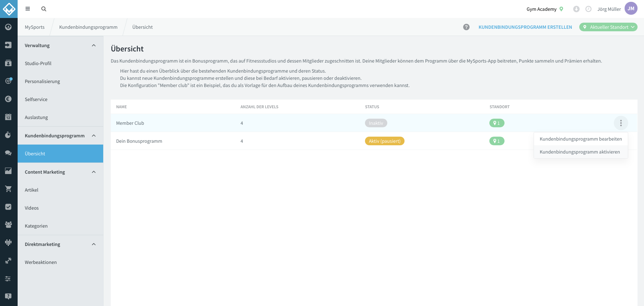
Task: Click the stopwatch icon in sidebar
Action: coord(8,135)
